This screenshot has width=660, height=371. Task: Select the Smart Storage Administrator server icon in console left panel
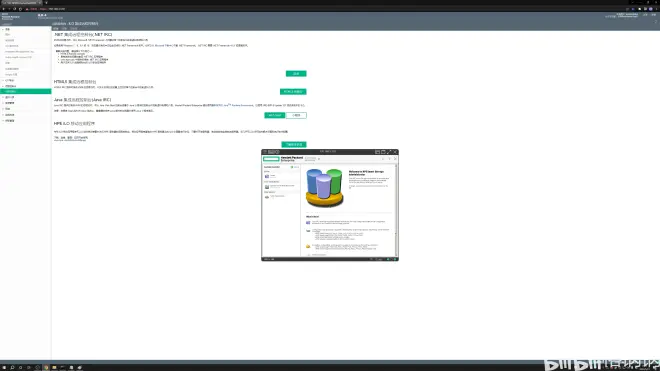click(267, 176)
